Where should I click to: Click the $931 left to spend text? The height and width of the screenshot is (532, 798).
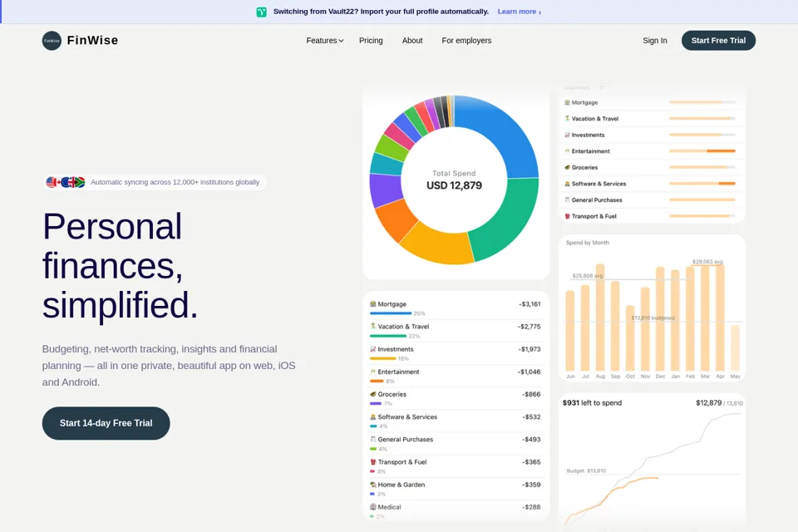click(x=592, y=402)
